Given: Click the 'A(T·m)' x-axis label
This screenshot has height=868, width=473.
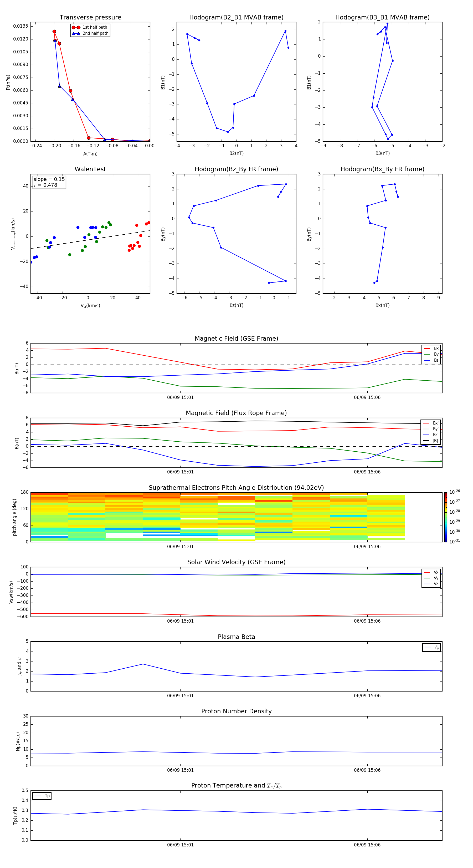Looking at the screenshot, I should click(x=90, y=154).
